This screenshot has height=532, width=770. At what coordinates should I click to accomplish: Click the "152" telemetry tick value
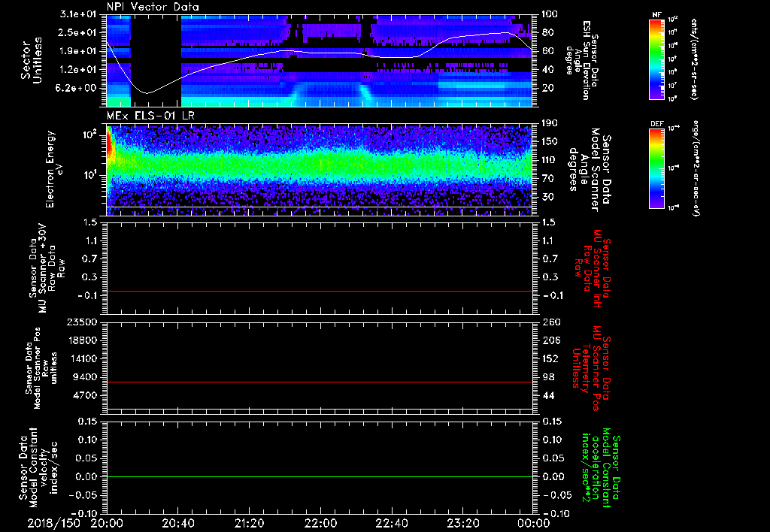(550, 358)
